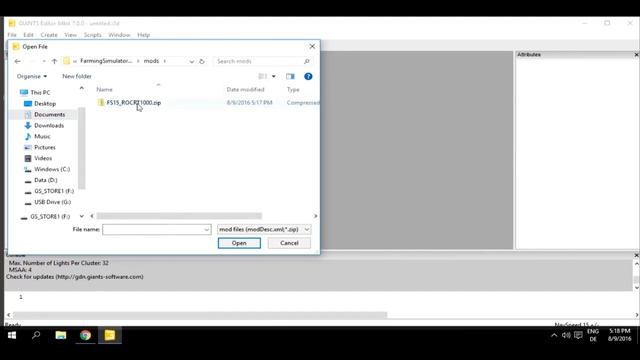Open the Scripts menu in GIANTS Editor

(x=92, y=35)
